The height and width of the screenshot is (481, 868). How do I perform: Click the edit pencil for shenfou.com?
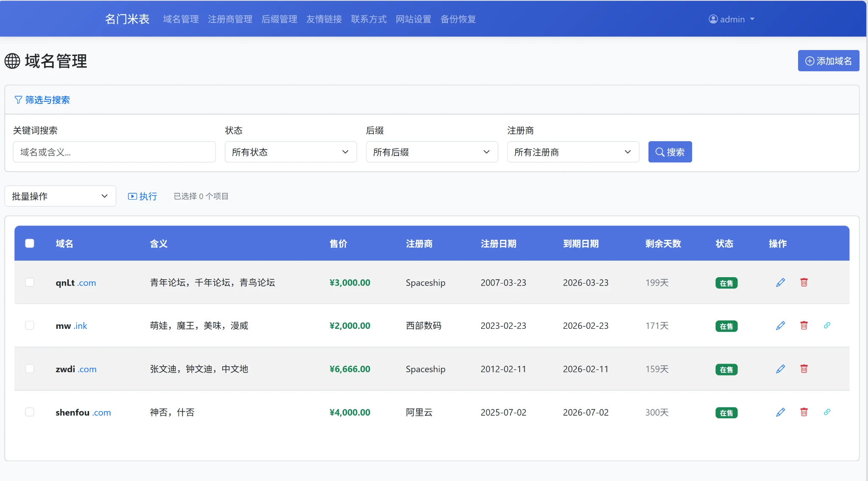(780, 412)
